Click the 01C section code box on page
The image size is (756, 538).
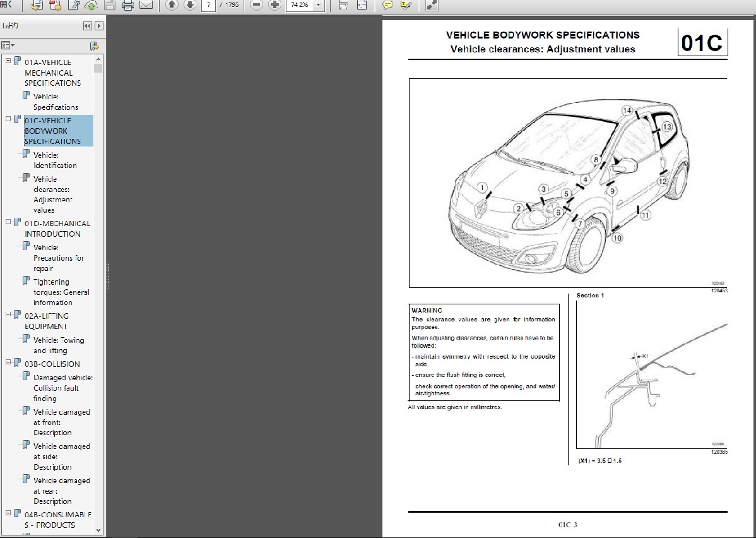(x=702, y=42)
